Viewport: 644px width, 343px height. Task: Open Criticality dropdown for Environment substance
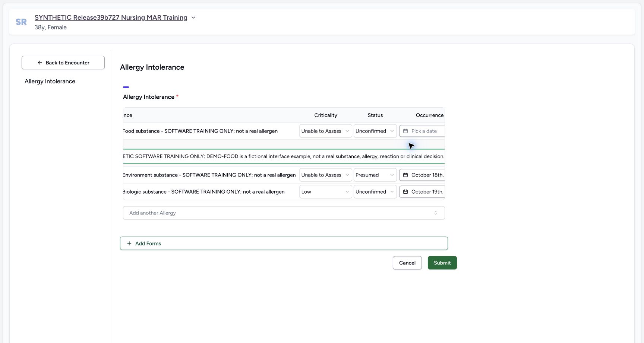tap(326, 175)
